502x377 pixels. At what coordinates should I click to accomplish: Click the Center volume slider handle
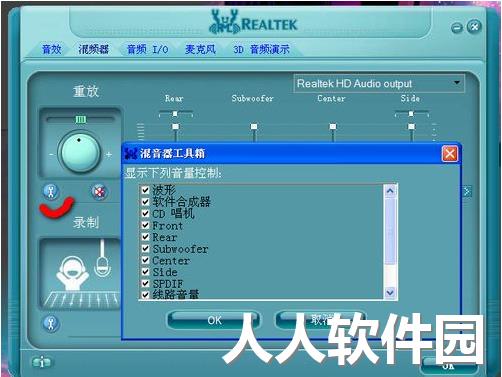click(x=333, y=127)
